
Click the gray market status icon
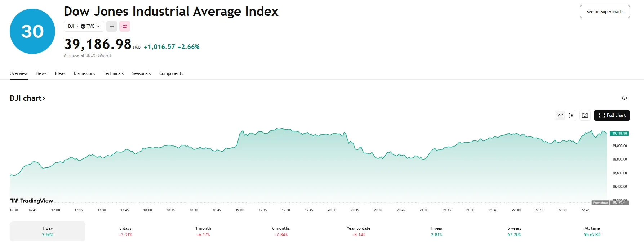112,26
